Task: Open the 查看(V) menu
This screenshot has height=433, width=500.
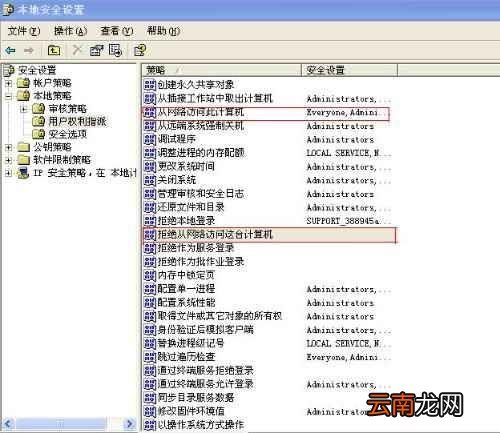Action: (117, 31)
